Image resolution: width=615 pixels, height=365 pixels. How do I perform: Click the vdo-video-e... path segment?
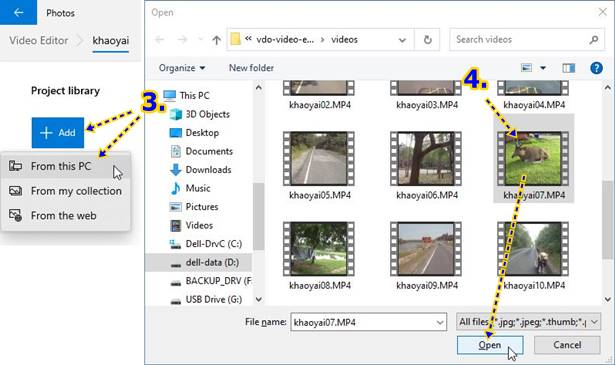285,40
